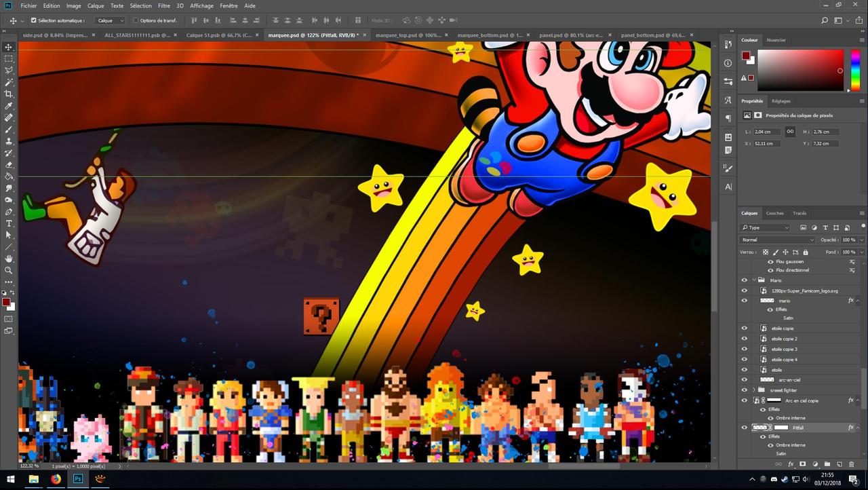Create a new layer icon
The width and height of the screenshot is (868, 490).
(x=840, y=464)
